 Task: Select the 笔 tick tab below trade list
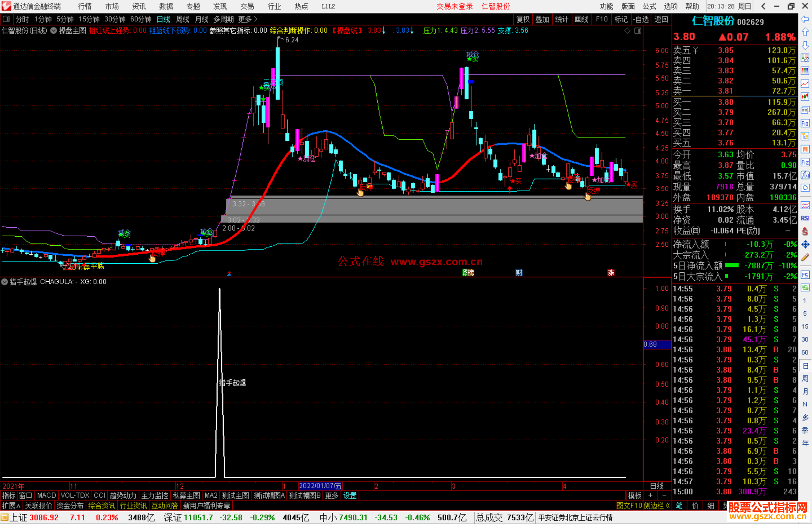point(679,506)
